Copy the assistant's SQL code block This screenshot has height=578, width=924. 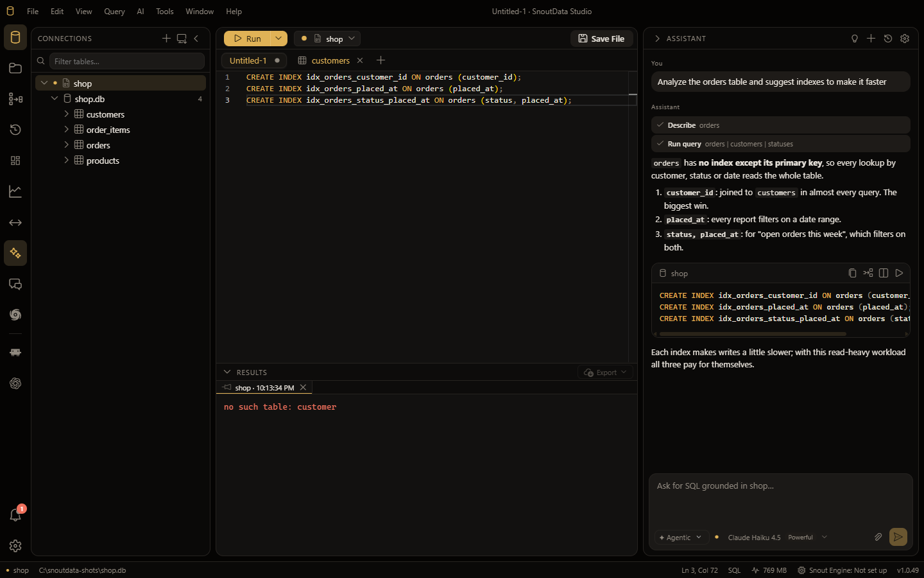click(852, 273)
